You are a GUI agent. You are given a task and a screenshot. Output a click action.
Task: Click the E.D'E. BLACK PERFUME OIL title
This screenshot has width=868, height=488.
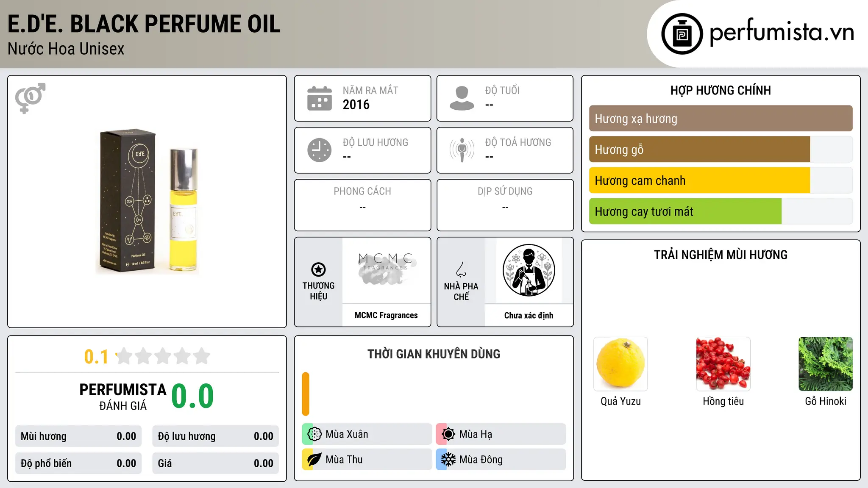(x=144, y=24)
